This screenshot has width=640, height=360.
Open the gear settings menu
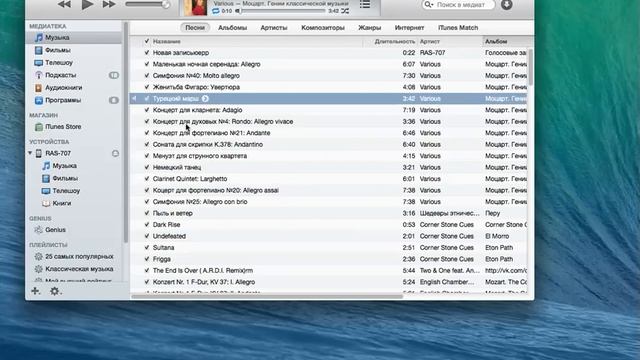coord(55,291)
